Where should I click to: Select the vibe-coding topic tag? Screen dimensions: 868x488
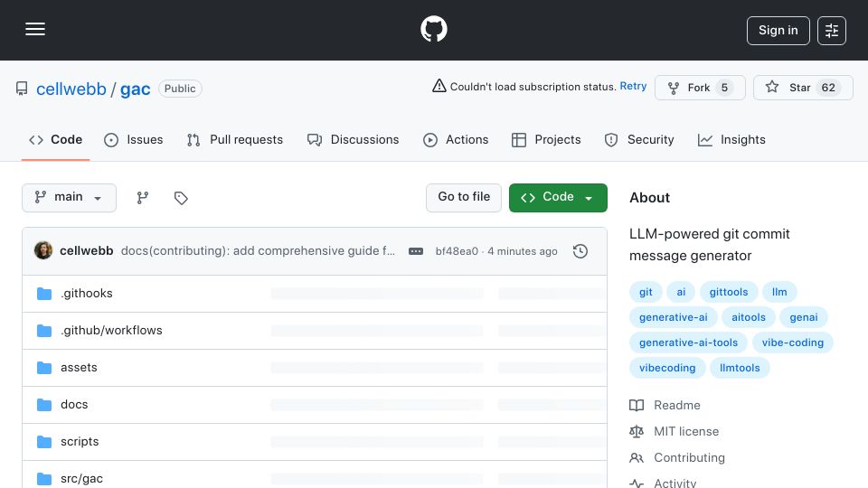coord(793,343)
